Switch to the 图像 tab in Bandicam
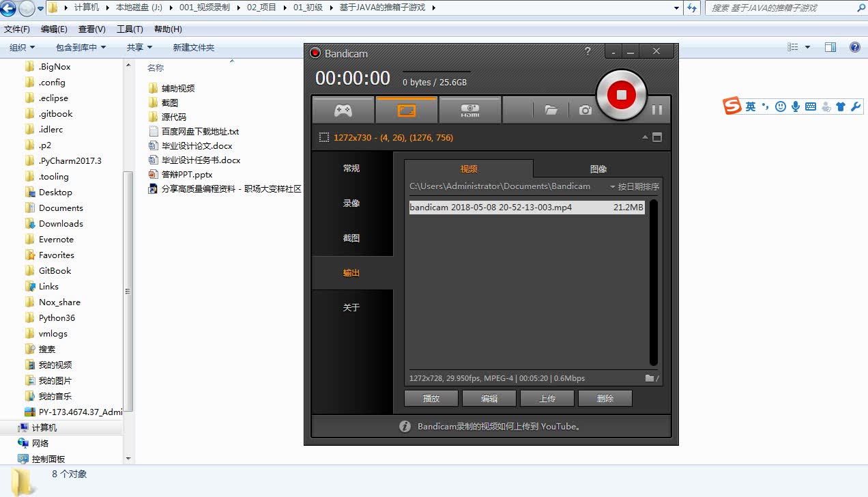868x497 pixels. pyautogui.click(x=598, y=169)
